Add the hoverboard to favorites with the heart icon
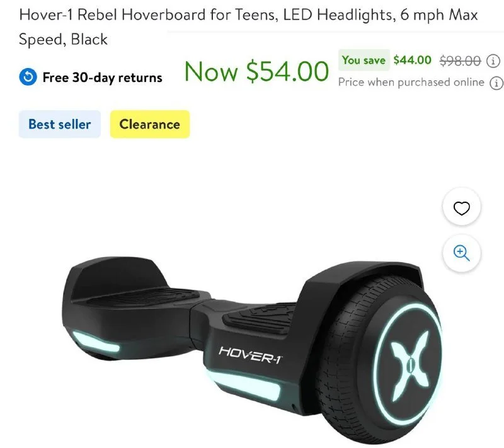504x448 pixels. point(462,207)
